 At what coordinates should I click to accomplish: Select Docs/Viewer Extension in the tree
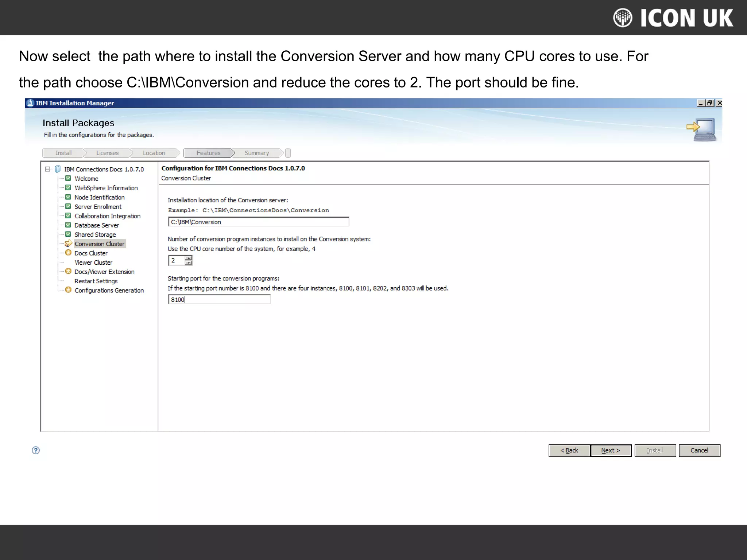pos(104,272)
